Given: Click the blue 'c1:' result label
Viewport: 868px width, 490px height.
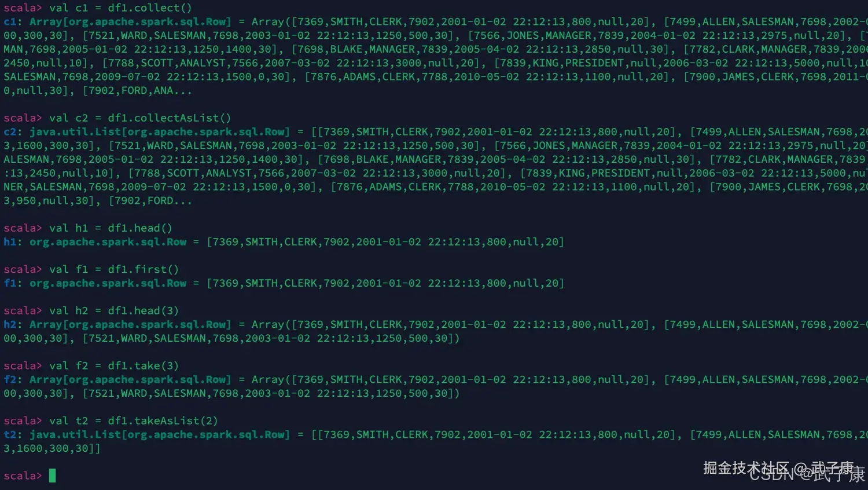Looking at the screenshot, I should coord(13,22).
